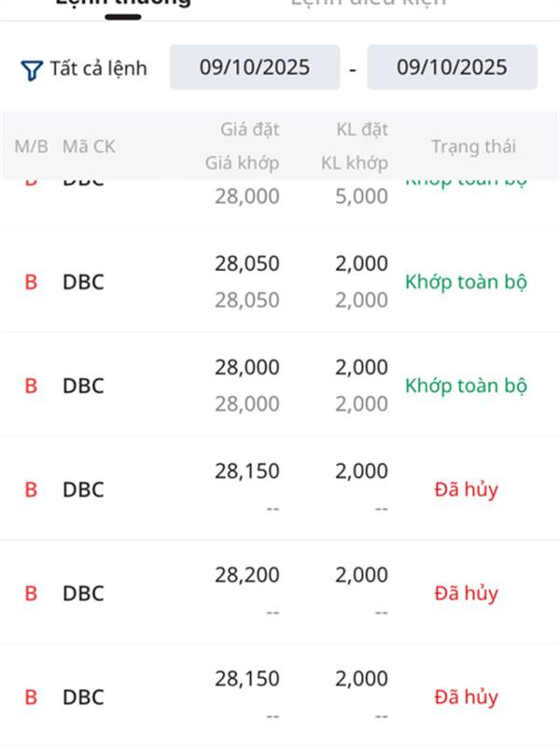Tap the funnel filter icon
This screenshot has width=560, height=747.
[32, 69]
